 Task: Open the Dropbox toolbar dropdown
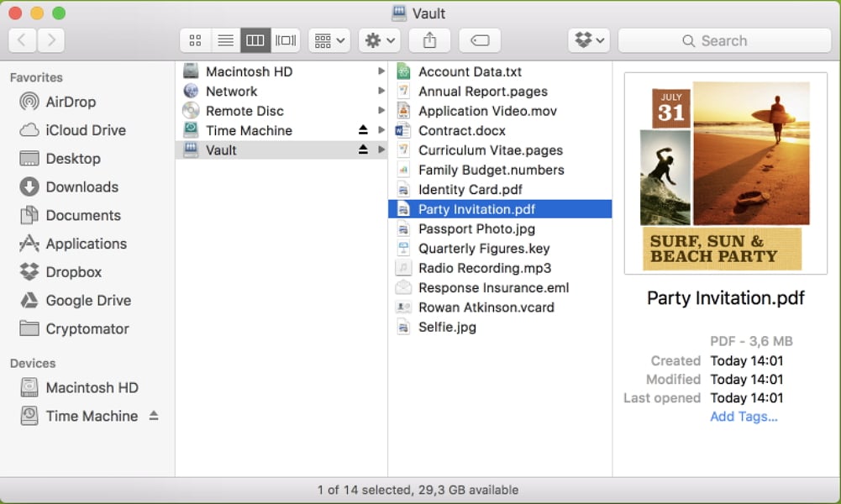point(588,40)
